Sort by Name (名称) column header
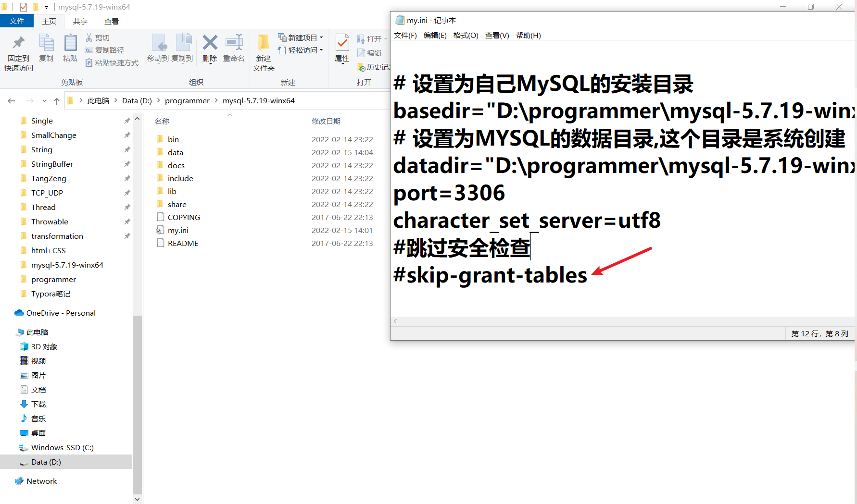857x504 pixels. pos(162,121)
